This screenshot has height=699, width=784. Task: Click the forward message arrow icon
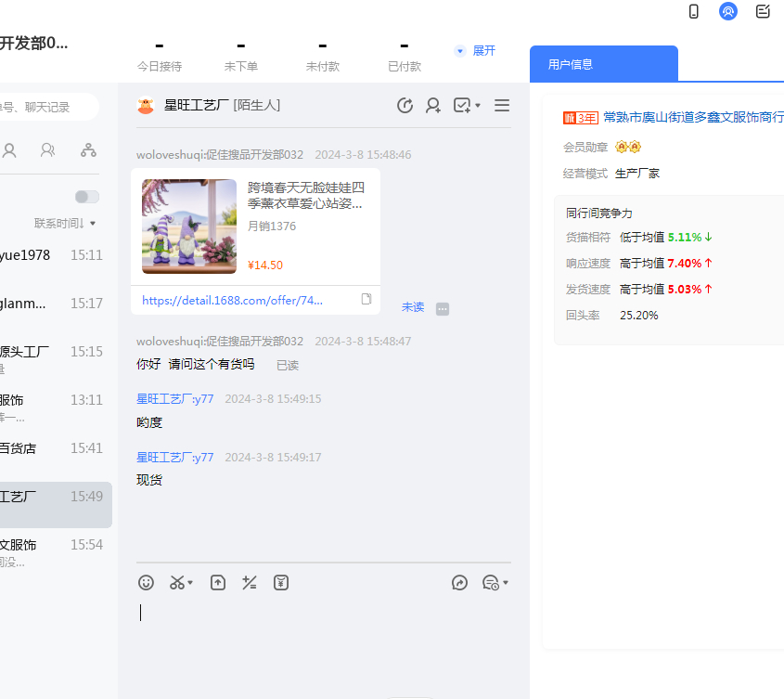point(459,583)
